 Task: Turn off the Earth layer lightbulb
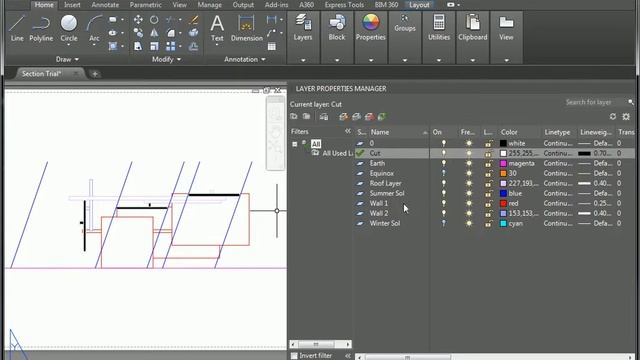pyautogui.click(x=444, y=163)
